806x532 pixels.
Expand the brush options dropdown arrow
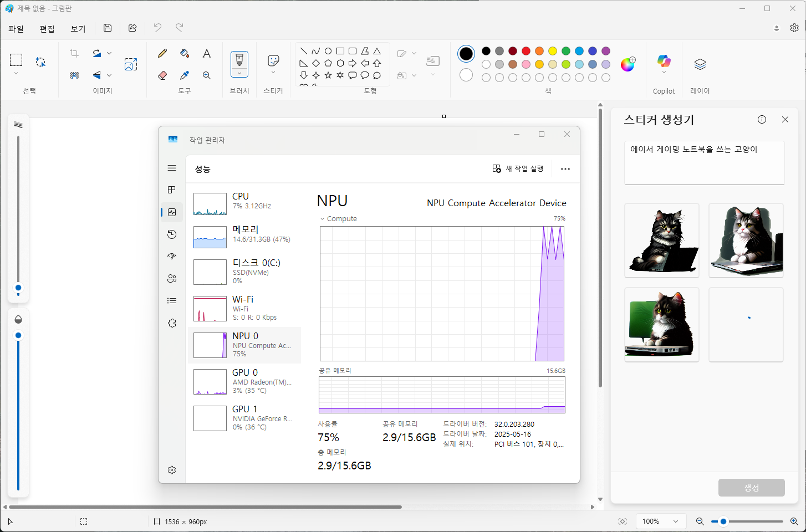(239, 73)
